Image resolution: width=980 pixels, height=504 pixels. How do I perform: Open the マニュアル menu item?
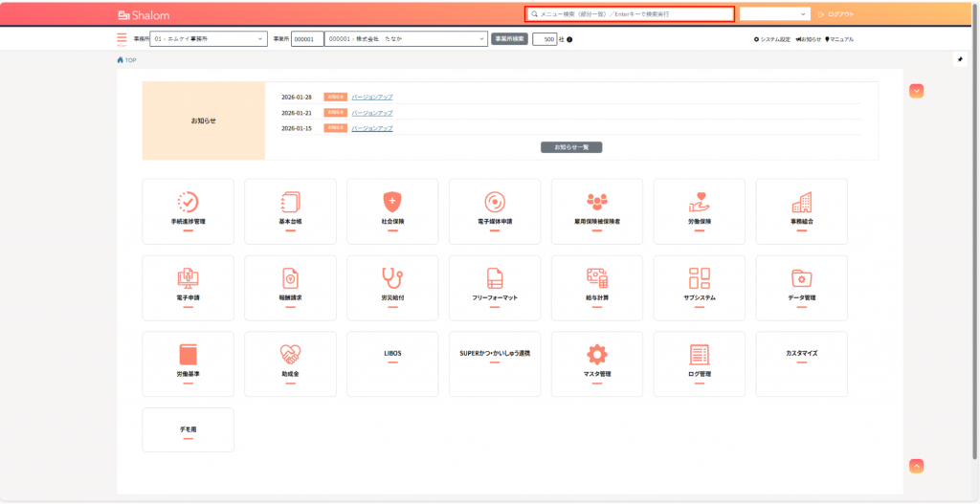point(839,39)
